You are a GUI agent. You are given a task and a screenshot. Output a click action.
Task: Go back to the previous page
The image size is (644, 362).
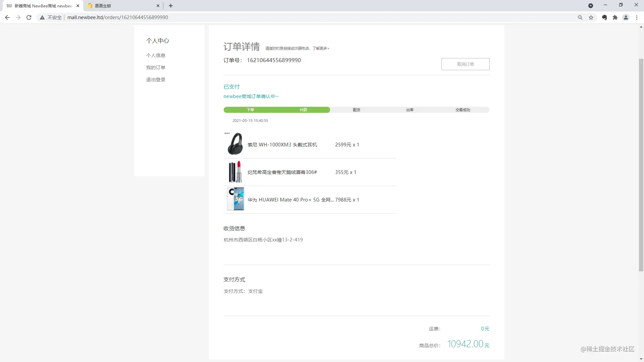(x=7, y=17)
